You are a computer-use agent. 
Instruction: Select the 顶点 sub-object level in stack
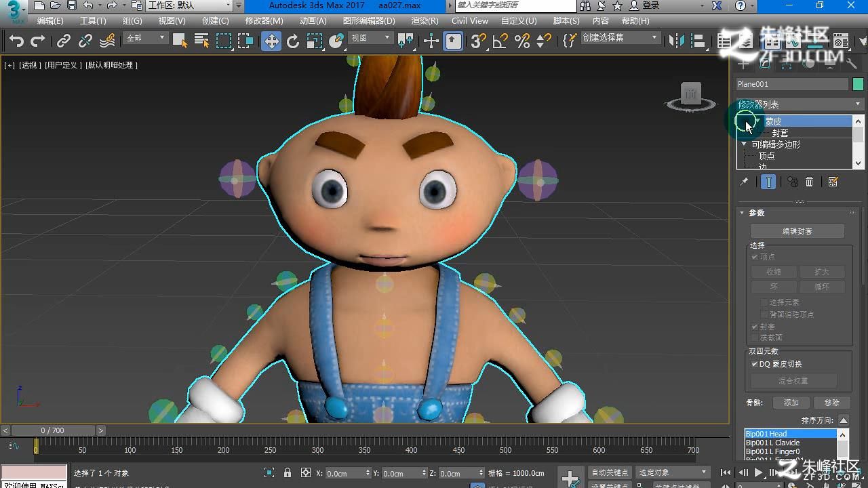point(766,156)
